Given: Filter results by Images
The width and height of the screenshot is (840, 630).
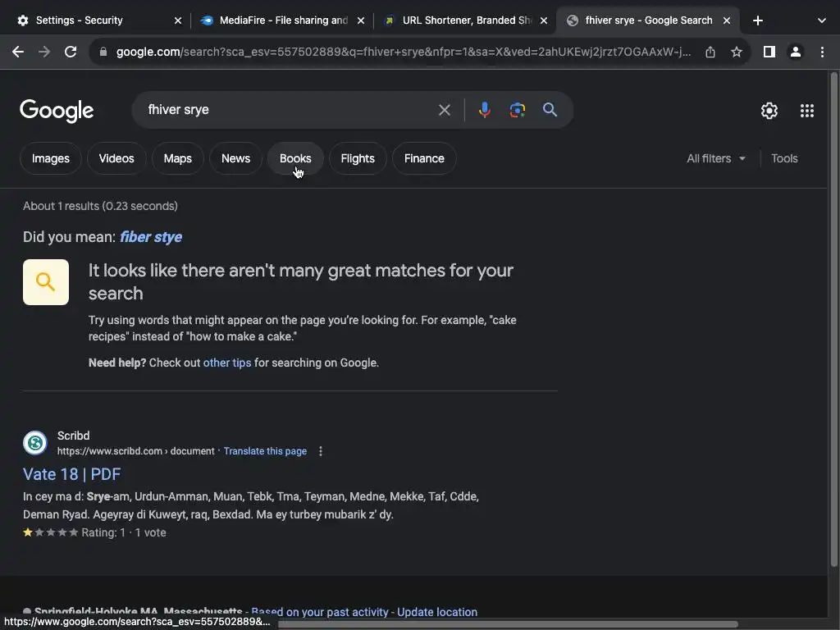Looking at the screenshot, I should pos(50,158).
